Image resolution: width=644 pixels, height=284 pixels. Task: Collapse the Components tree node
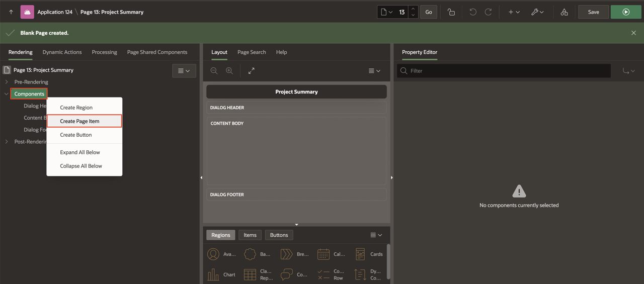coord(7,94)
